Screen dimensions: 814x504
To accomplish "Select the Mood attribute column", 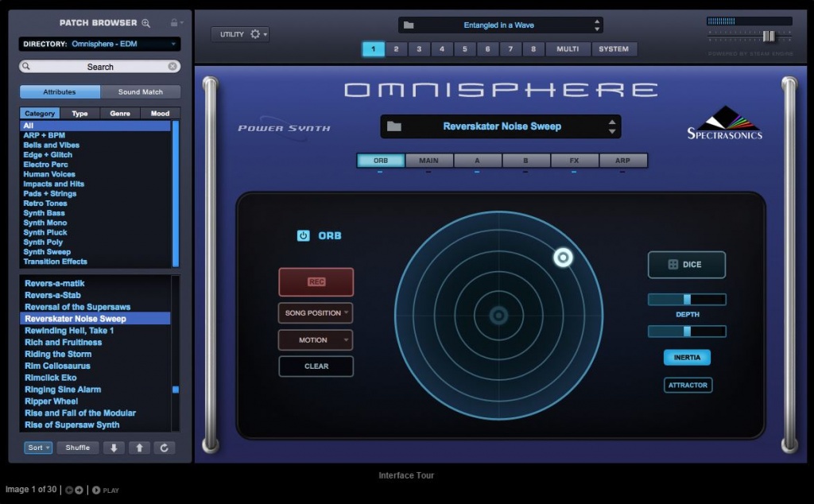I will (x=160, y=113).
